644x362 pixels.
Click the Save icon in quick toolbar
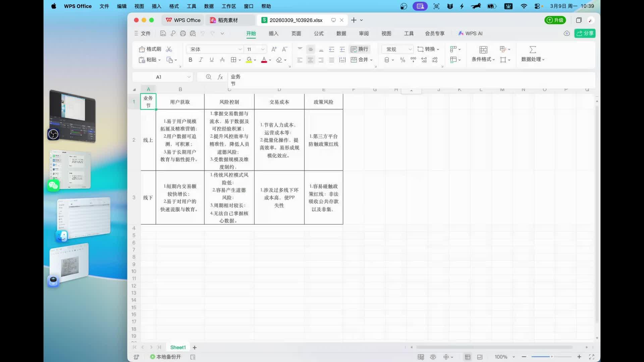[x=163, y=34]
